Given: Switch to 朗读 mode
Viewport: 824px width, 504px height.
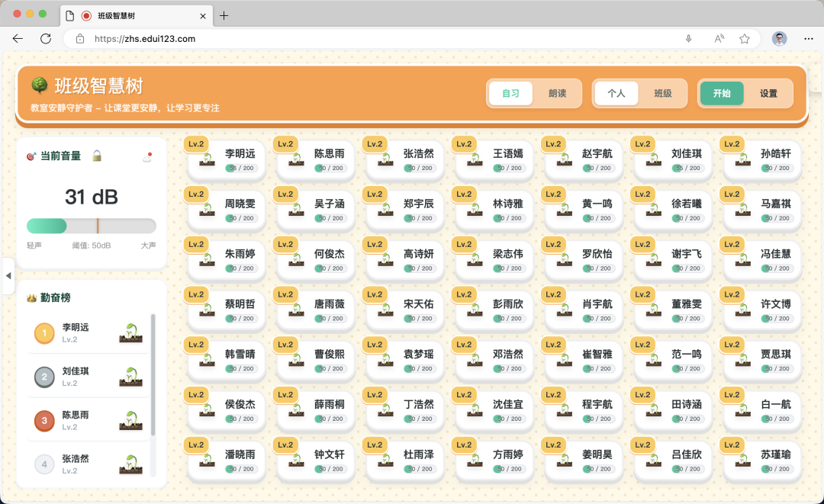Looking at the screenshot, I should 558,93.
